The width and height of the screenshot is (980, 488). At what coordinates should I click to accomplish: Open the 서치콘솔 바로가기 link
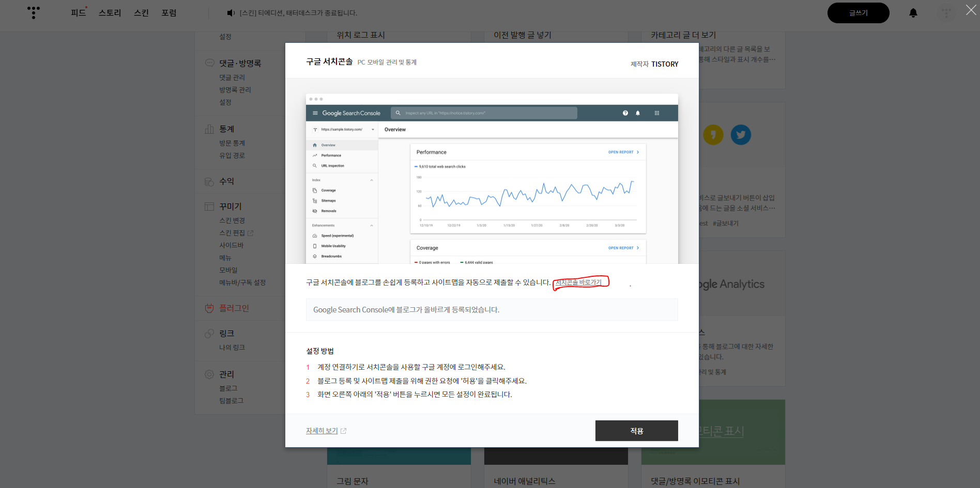(578, 282)
